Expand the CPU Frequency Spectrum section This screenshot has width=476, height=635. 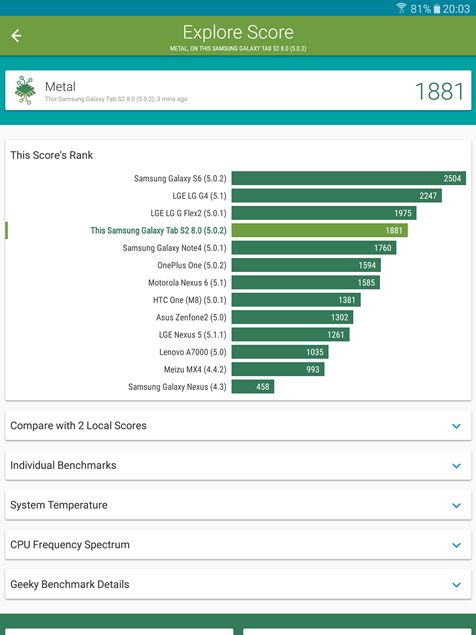[x=238, y=545]
